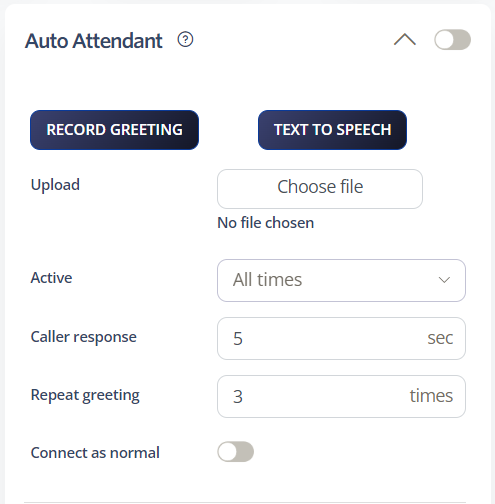Click the Upload field label

(55, 185)
